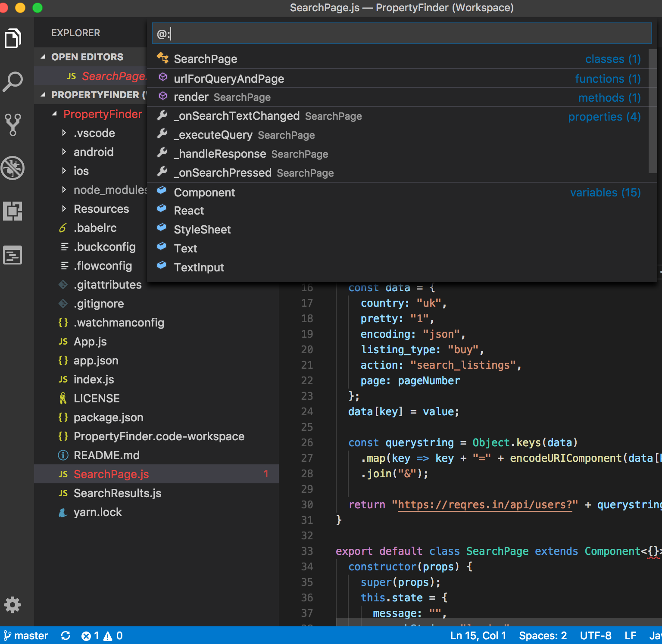Screen dimensions: 662x644
Task: Open the Debug view icon
Action: coord(13,168)
